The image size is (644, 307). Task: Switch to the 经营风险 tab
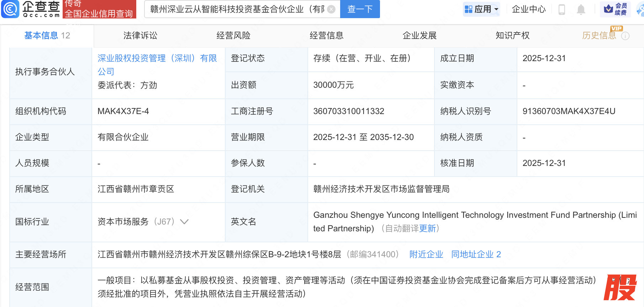233,36
